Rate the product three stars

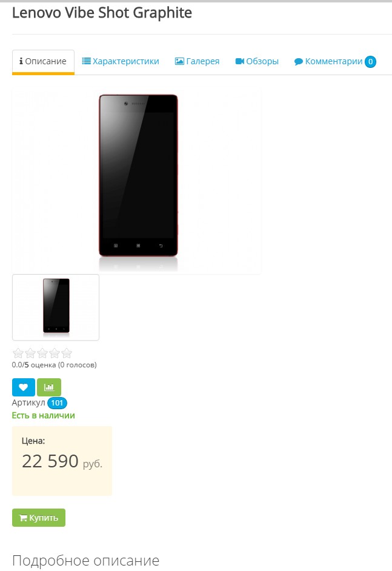click(42, 353)
